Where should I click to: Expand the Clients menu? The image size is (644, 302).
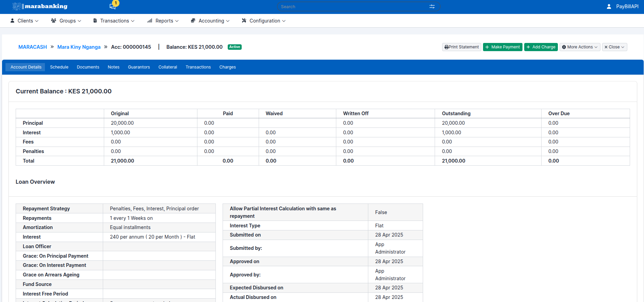tap(25, 21)
